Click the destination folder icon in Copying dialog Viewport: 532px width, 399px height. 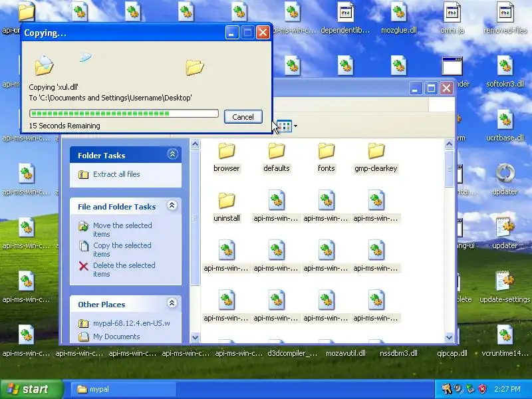click(x=195, y=67)
